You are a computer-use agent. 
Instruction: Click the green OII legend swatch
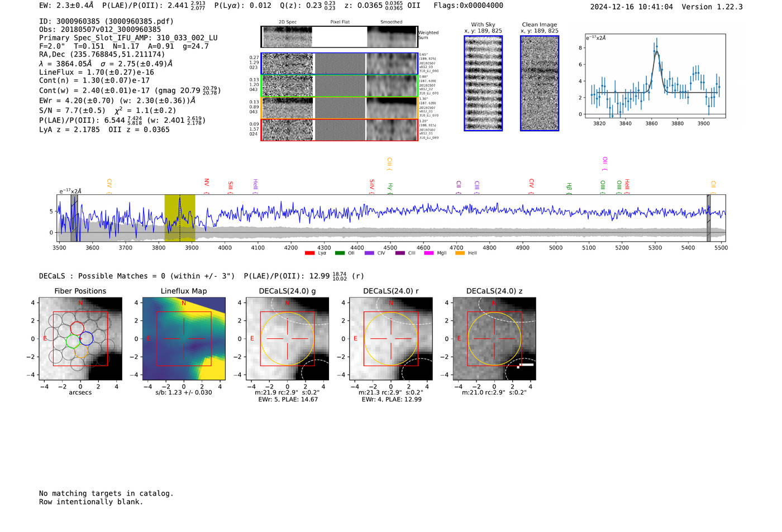click(x=340, y=253)
